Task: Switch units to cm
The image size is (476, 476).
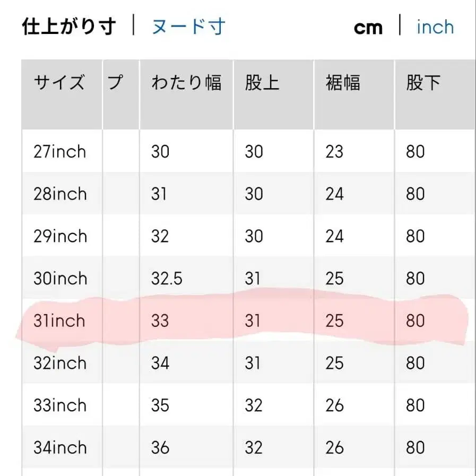Action: 368,27
